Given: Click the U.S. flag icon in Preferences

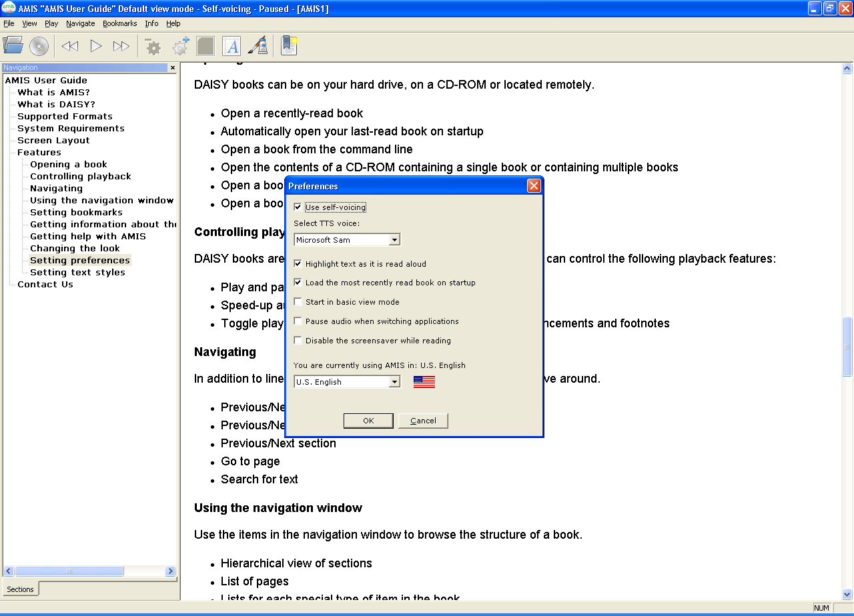Looking at the screenshot, I should pos(424,382).
